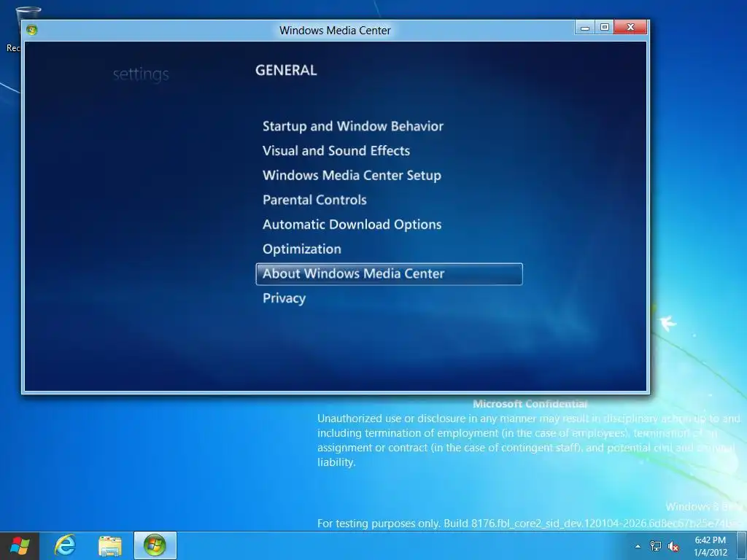Choose Automatic Download Options

pos(352,225)
